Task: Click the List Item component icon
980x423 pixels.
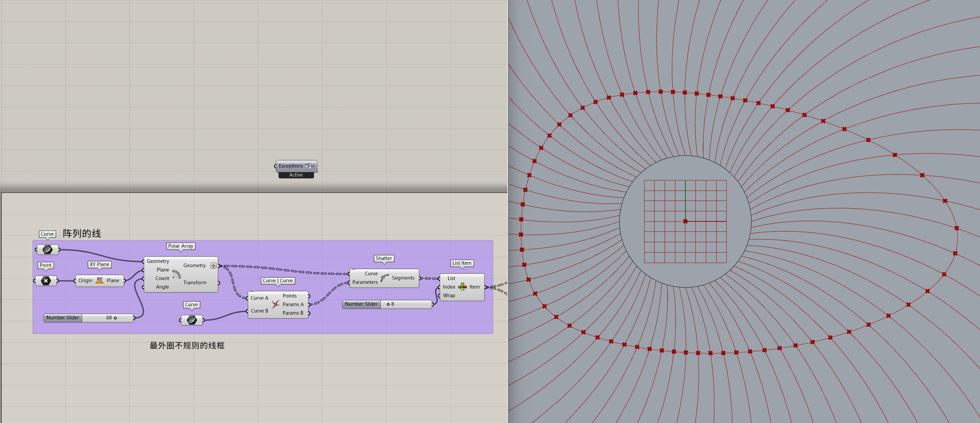Action: pos(462,287)
